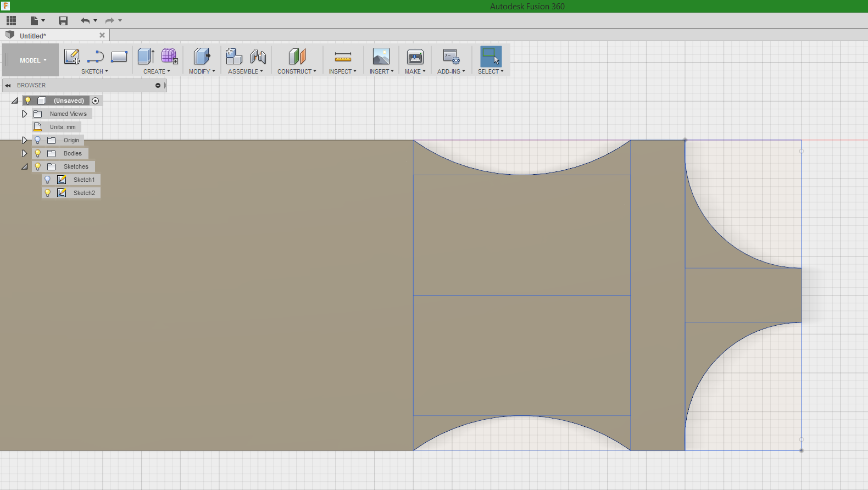This screenshot has width=868, height=490.
Task: Collapse the Sketches folder
Action: click(x=24, y=166)
